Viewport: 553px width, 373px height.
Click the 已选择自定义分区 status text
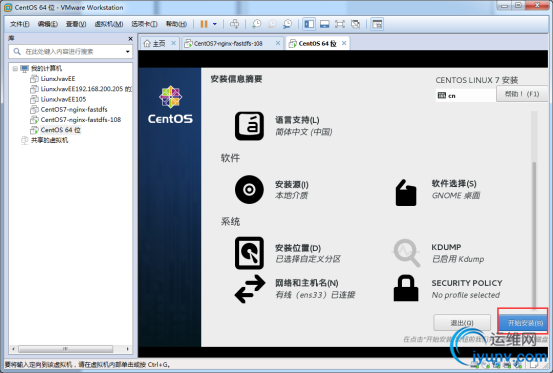tap(308, 259)
